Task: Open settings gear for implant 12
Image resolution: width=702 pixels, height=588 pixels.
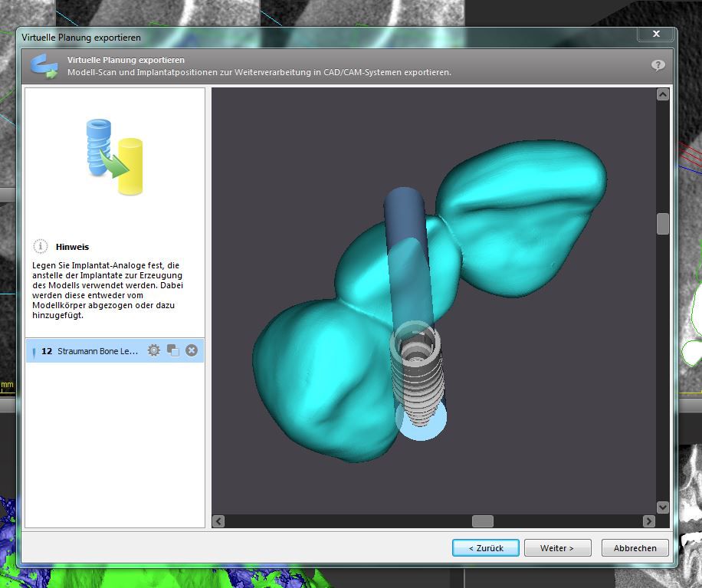Action: pyautogui.click(x=153, y=350)
